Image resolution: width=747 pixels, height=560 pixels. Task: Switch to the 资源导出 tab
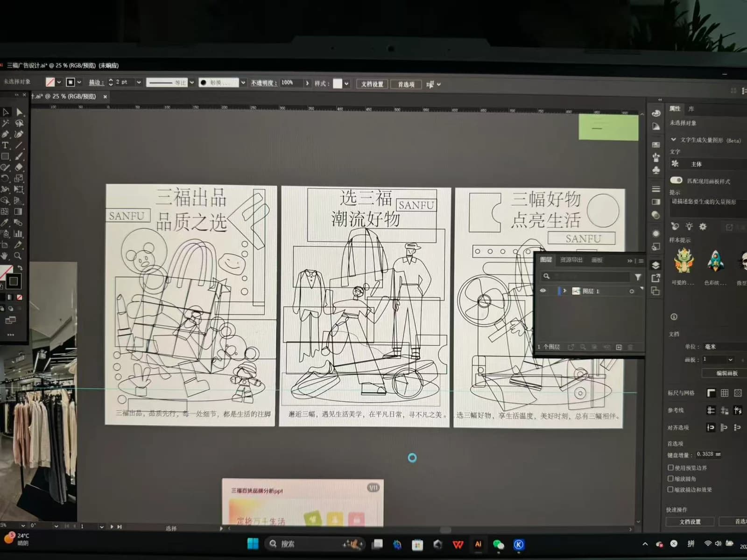(x=571, y=259)
